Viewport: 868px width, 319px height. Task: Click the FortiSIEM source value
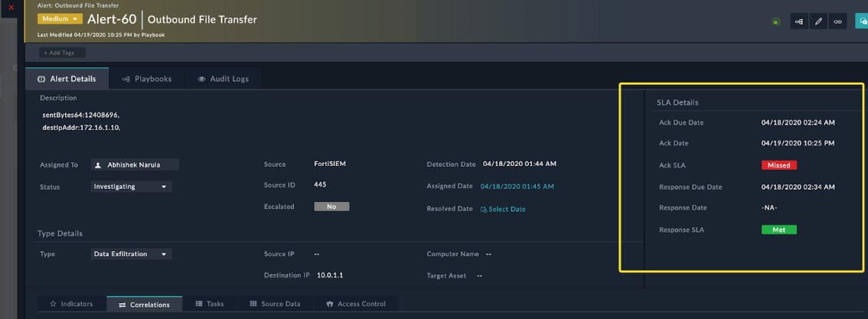coord(330,164)
